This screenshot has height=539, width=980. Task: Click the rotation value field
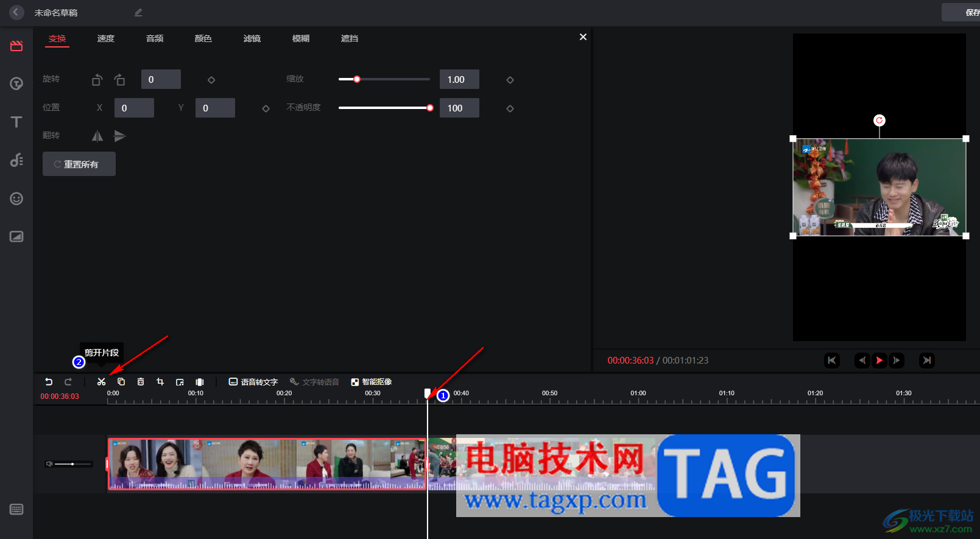click(161, 79)
